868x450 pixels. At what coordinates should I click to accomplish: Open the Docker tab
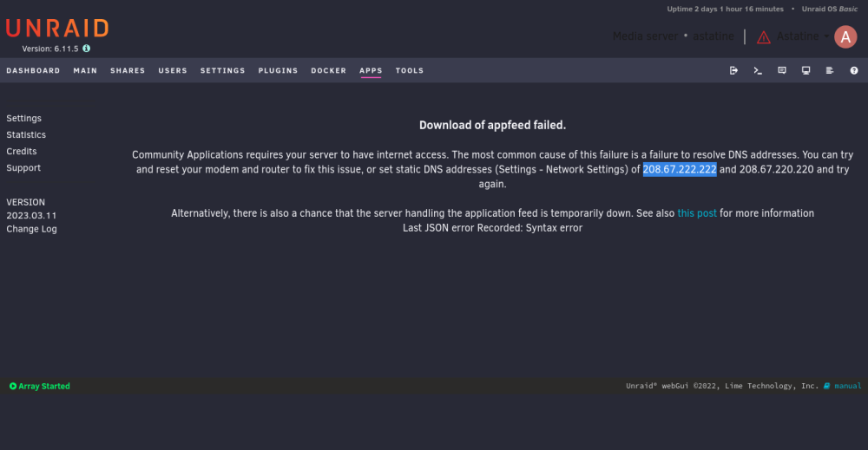click(x=328, y=71)
